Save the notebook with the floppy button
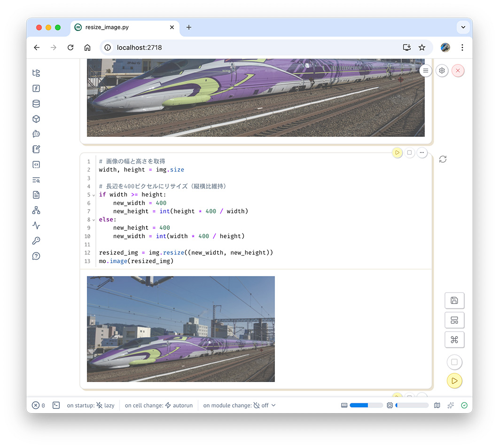Image resolution: width=499 pixels, height=448 pixels. coord(454,300)
